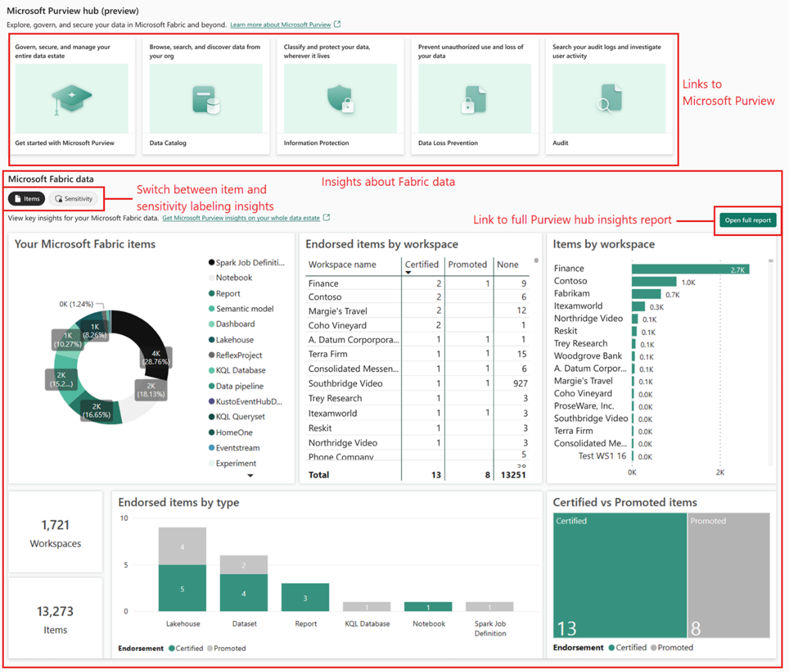The image size is (789, 672).
Task: Click Promoted legend in Endorsed items by type
Action: [x=226, y=648]
